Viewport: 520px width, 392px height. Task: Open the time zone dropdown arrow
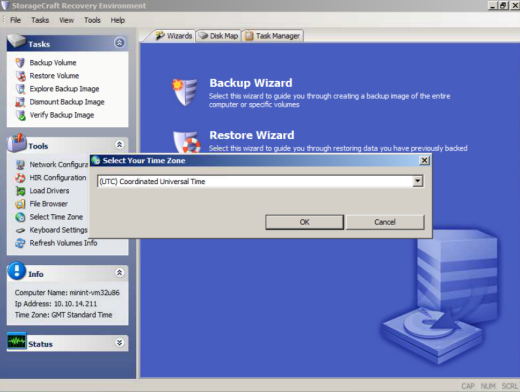tap(417, 181)
